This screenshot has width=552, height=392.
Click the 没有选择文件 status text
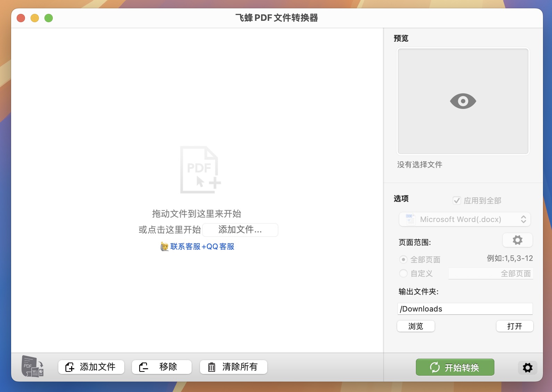point(420,165)
